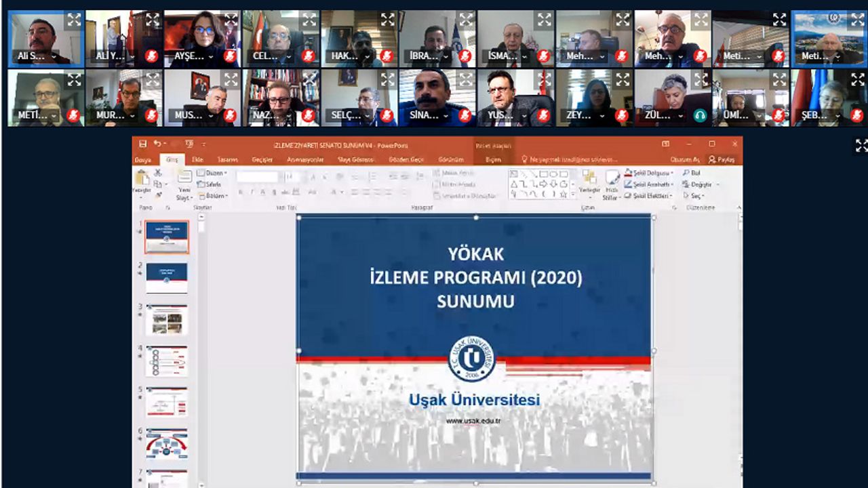Open name dropdown on Ali S... tile
Image resolution: width=868 pixels, height=488 pixels.
pos(54,57)
